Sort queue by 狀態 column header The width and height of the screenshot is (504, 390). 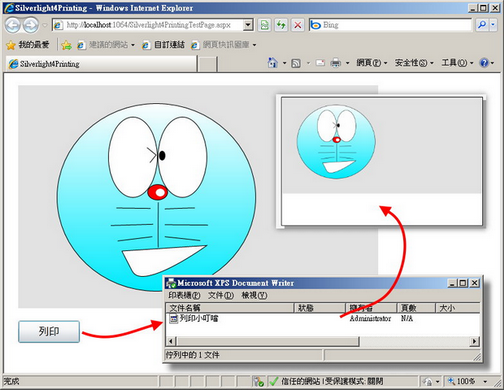click(x=320, y=308)
